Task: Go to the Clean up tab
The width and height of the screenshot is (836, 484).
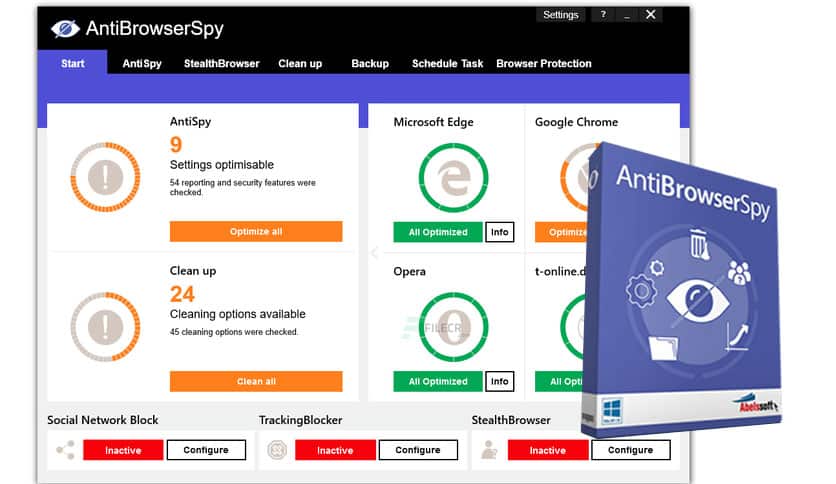Action: 300,63
